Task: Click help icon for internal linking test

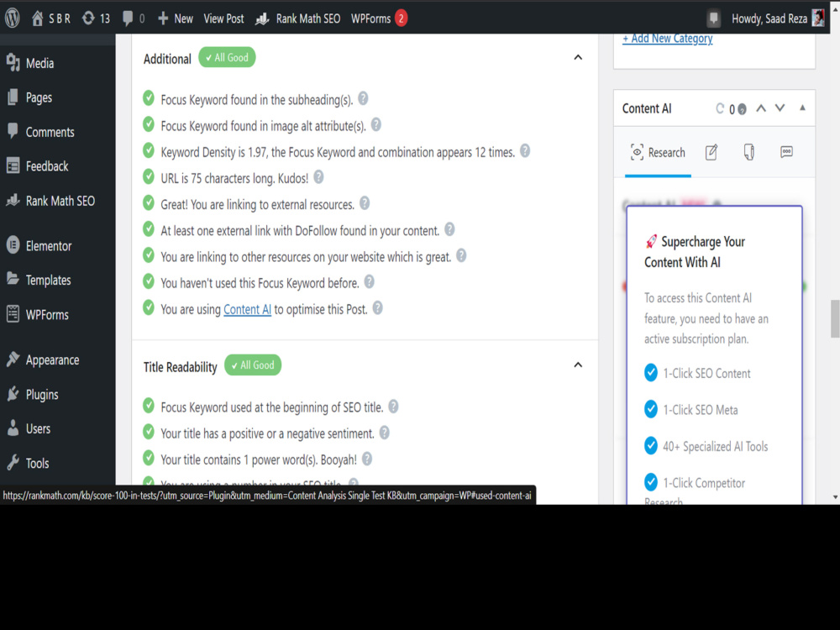Action: pos(460,256)
